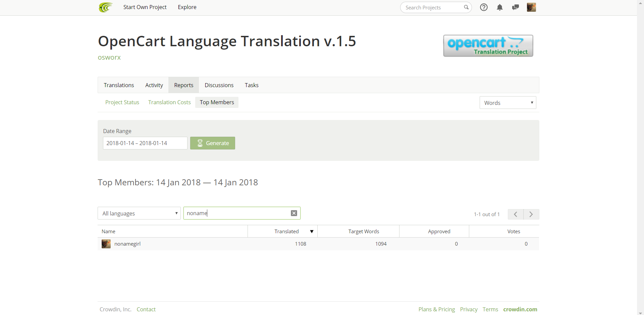This screenshot has width=644, height=315.
Task: Open the messages chat icon
Action: tap(516, 7)
